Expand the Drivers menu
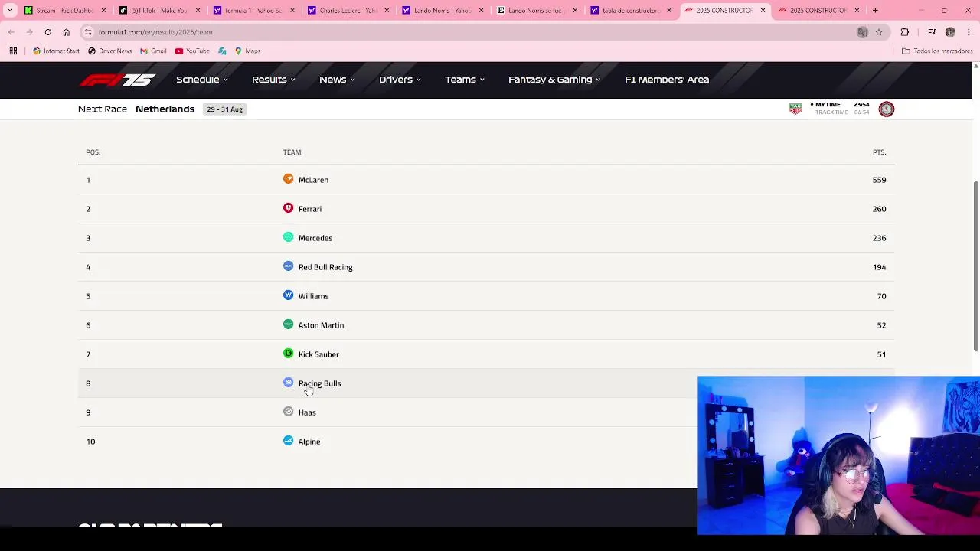 point(400,80)
